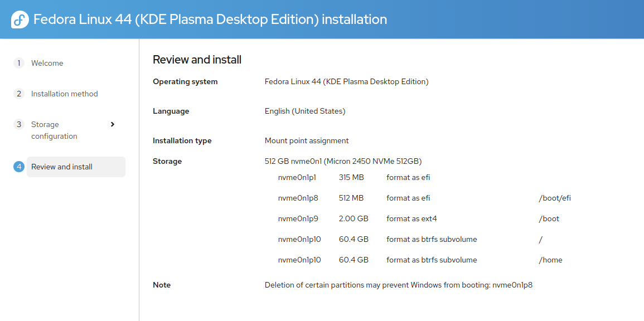Click the Mount point assignment value
The image size is (644, 321).
307,141
